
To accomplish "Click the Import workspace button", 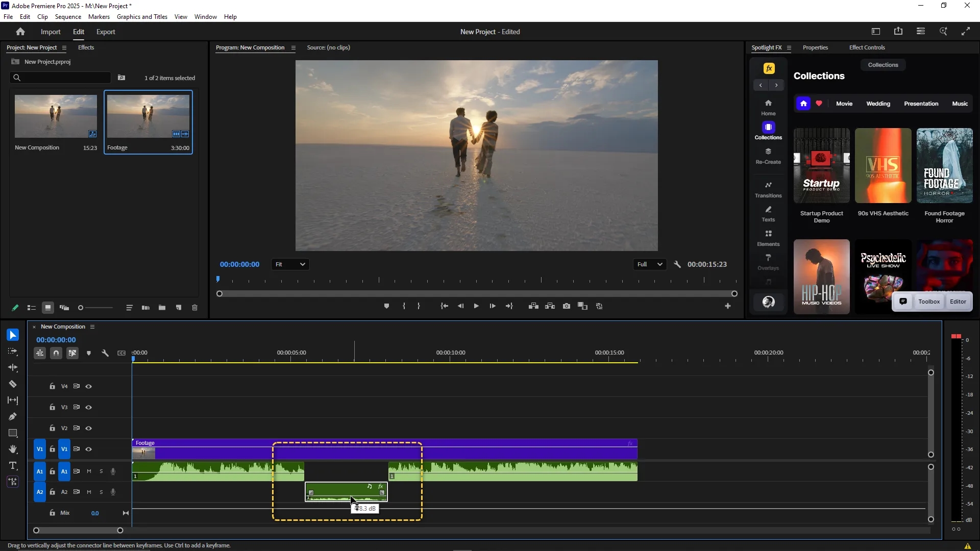I will click(51, 32).
